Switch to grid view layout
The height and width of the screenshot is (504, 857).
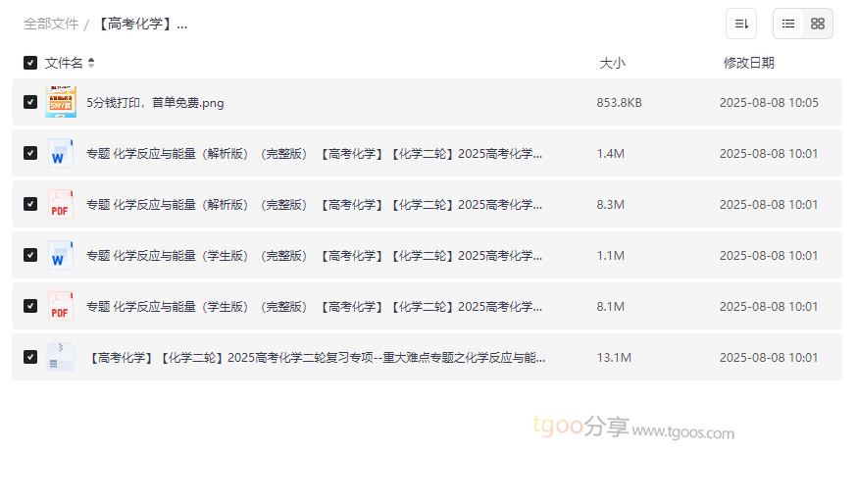(818, 24)
